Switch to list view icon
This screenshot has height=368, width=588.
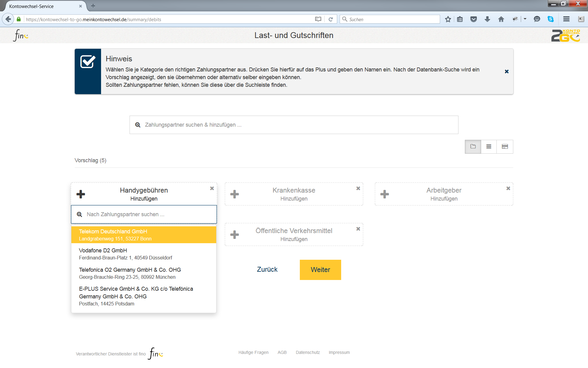(489, 147)
